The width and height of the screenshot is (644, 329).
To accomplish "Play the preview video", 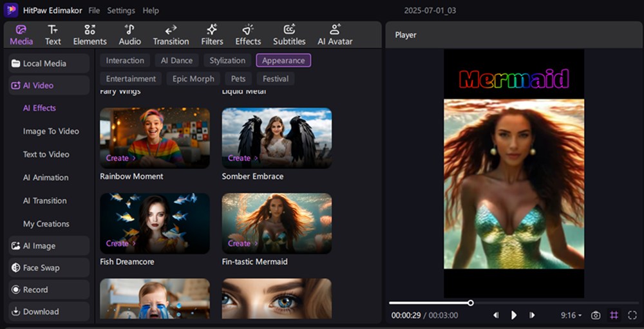I will 514,315.
